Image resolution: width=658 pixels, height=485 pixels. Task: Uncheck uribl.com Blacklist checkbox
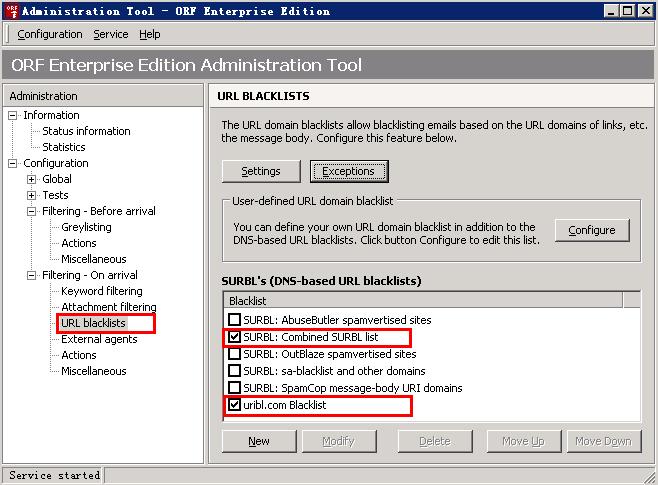pyautogui.click(x=234, y=405)
